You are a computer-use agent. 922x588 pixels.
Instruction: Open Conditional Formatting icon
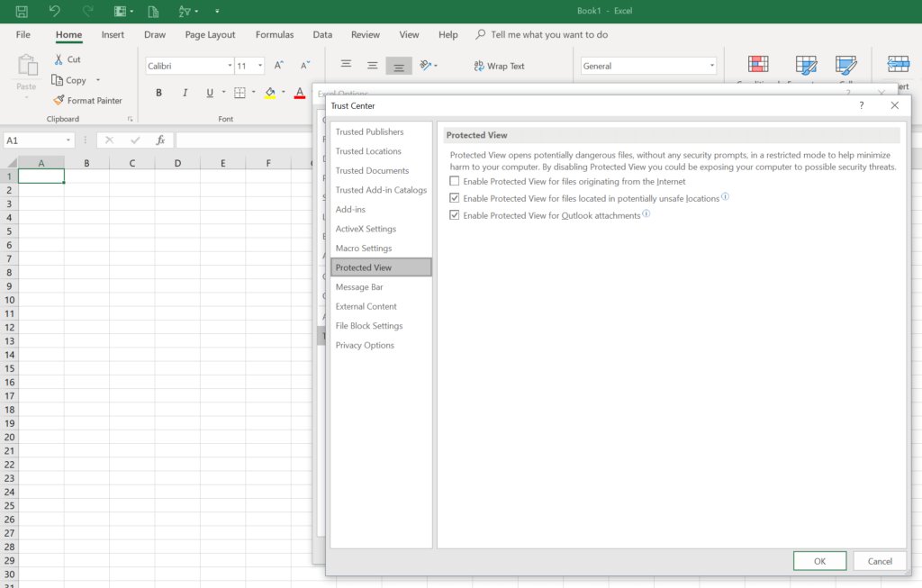coord(758,65)
